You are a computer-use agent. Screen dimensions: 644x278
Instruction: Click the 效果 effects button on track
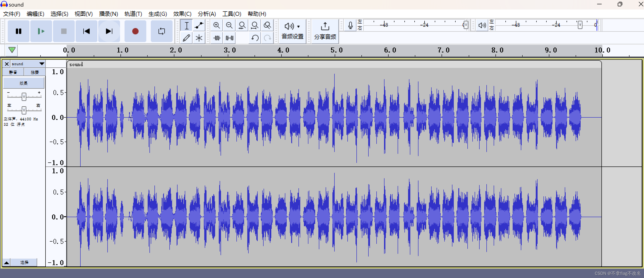pos(24,83)
